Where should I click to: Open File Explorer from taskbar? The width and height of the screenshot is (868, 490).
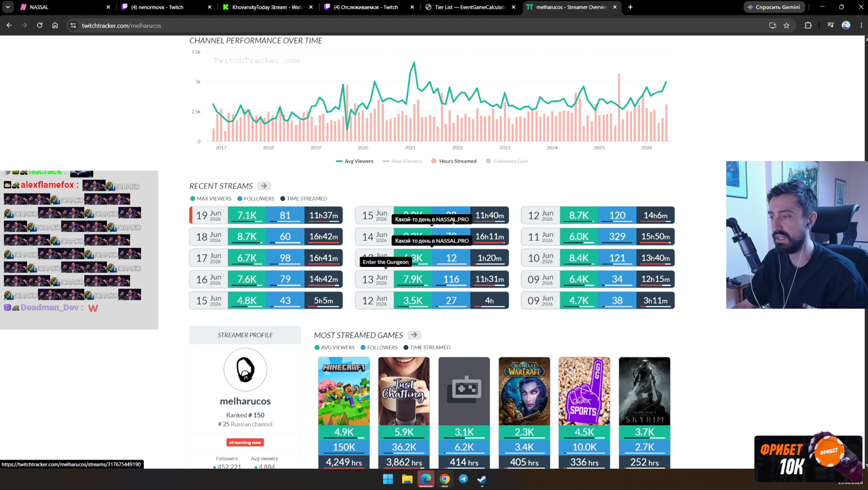pyautogui.click(x=407, y=479)
